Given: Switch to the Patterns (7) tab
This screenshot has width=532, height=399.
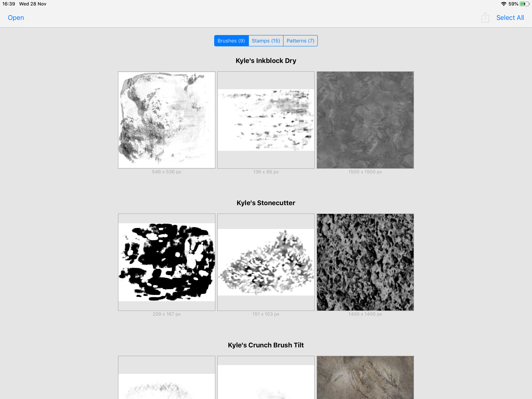Looking at the screenshot, I should pyautogui.click(x=300, y=41).
